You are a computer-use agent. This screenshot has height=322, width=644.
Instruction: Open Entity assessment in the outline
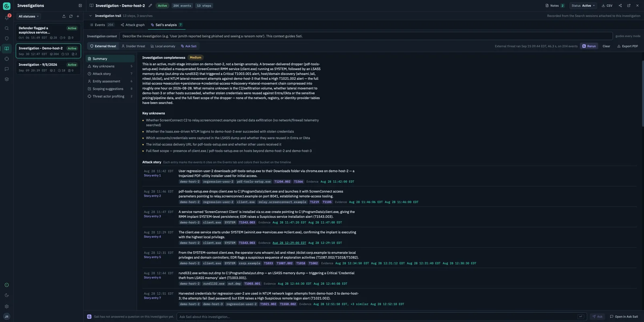[x=110, y=81]
